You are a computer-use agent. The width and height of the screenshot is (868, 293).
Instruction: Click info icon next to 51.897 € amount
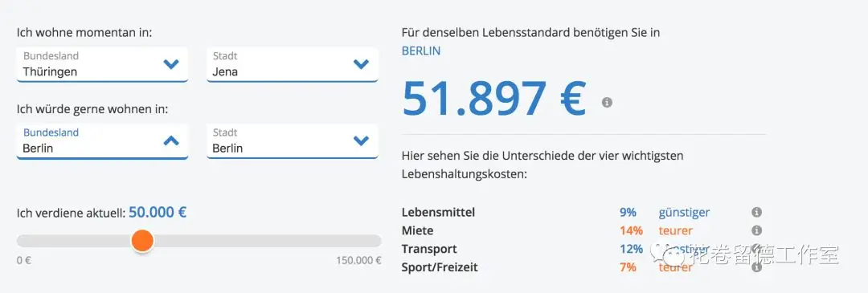pyautogui.click(x=608, y=102)
